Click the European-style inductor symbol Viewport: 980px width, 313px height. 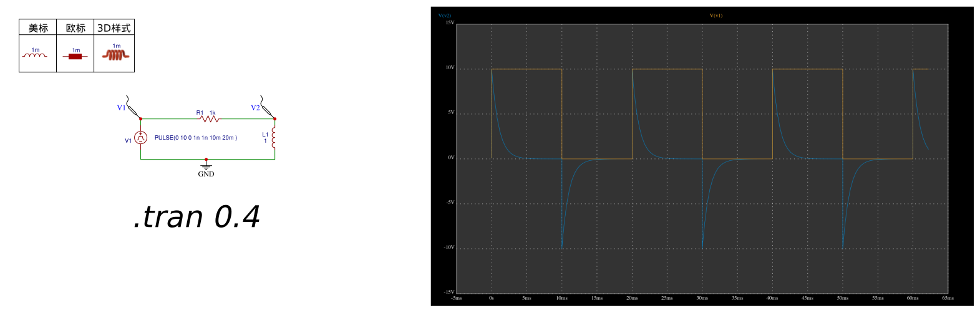(x=75, y=56)
